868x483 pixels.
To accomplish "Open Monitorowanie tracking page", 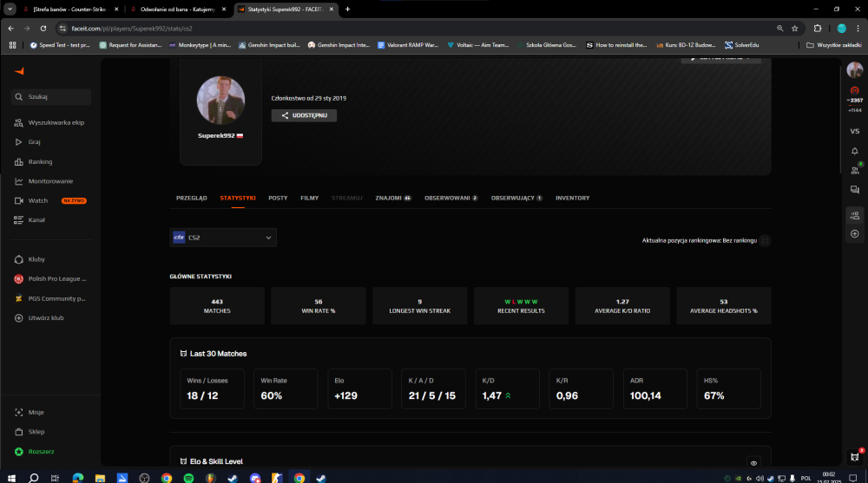I will click(x=43, y=181).
